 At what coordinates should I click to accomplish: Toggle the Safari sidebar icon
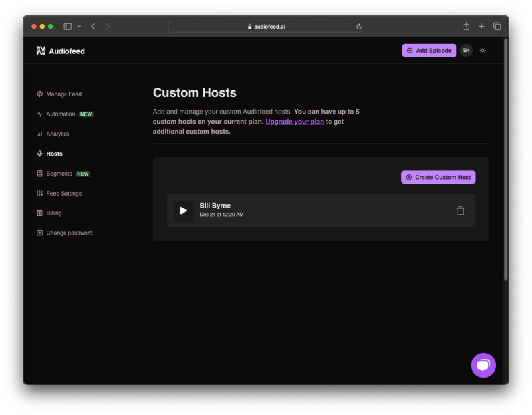(68, 26)
